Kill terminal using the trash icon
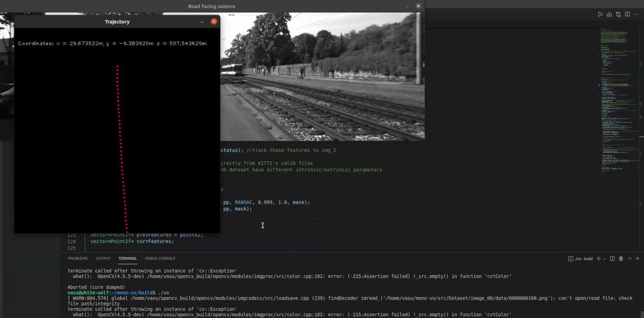644x318 pixels. click(x=621, y=259)
